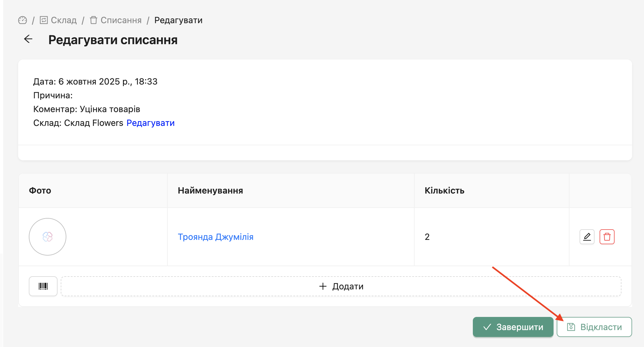This screenshot has height=347, width=644.
Task: Open the Склад breadcrumb link
Action: tap(64, 20)
